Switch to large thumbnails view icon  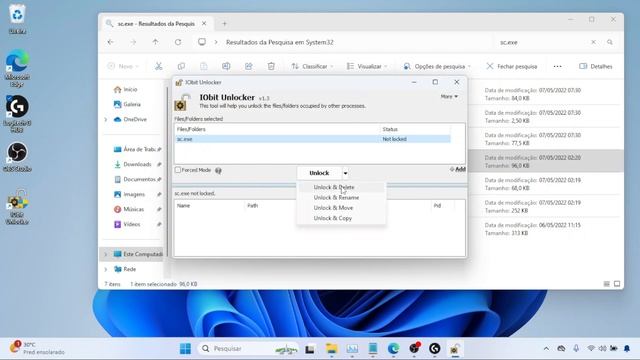tap(617, 284)
